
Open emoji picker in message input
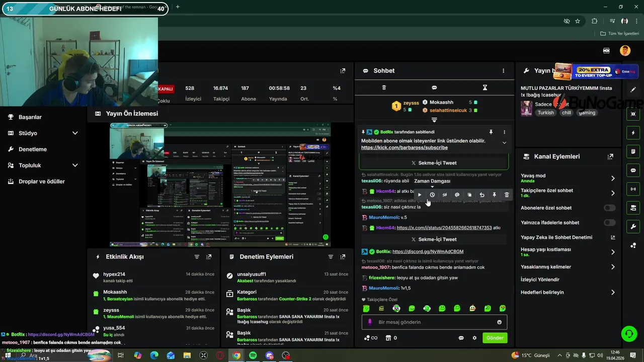[500, 322]
